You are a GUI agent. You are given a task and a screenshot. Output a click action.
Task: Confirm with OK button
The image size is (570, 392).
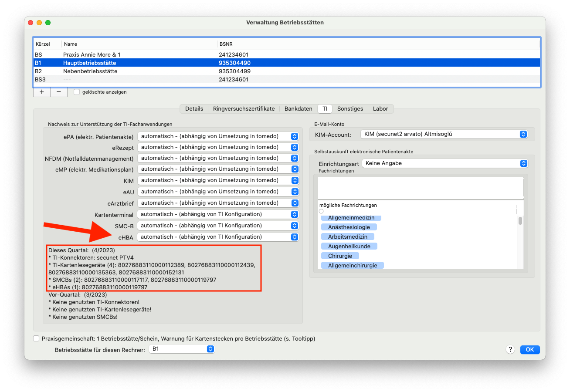coord(529,349)
